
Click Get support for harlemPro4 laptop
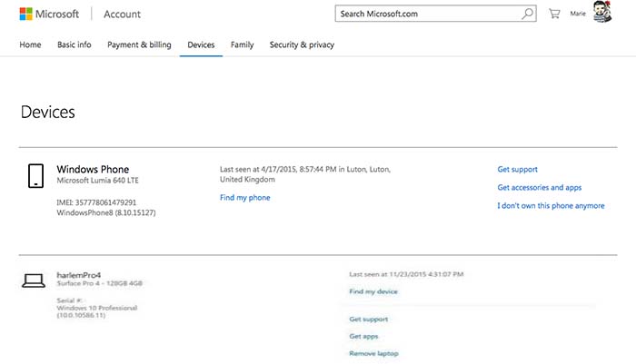click(x=369, y=319)
